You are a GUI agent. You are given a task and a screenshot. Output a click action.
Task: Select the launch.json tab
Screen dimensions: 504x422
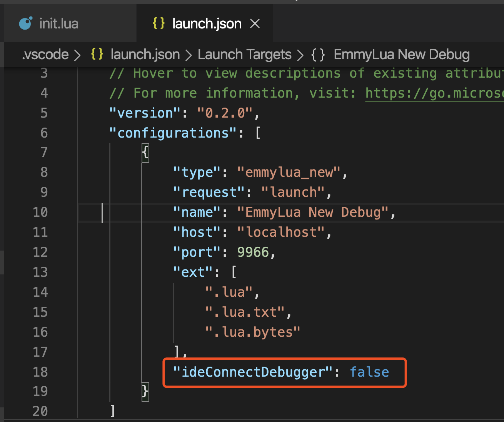point(205,24)
